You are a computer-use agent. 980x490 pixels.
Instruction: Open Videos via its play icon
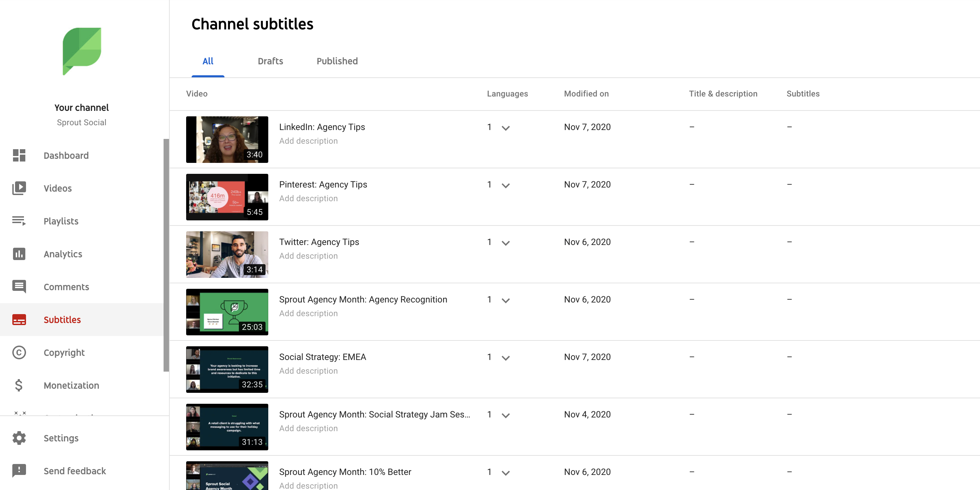(19, 188)
